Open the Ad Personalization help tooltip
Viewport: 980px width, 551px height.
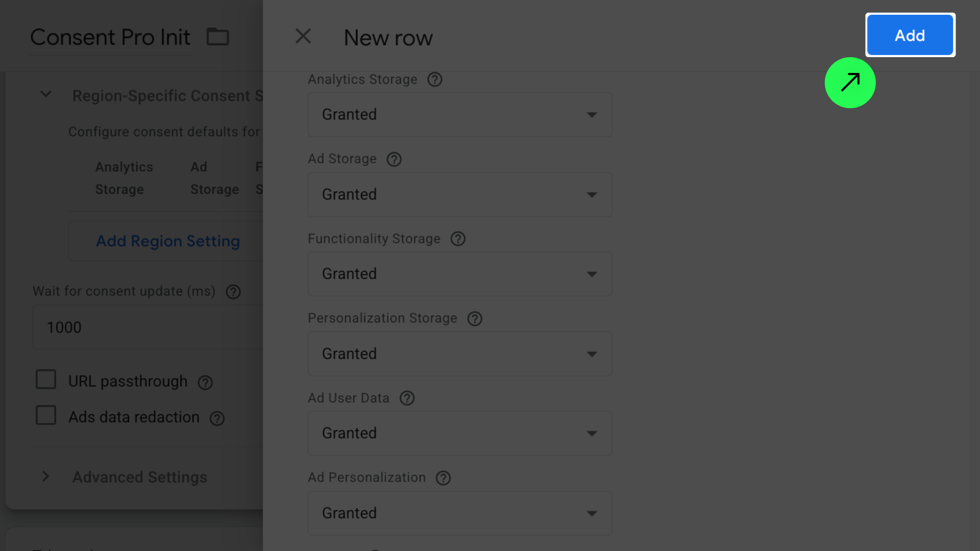(443, 478)
